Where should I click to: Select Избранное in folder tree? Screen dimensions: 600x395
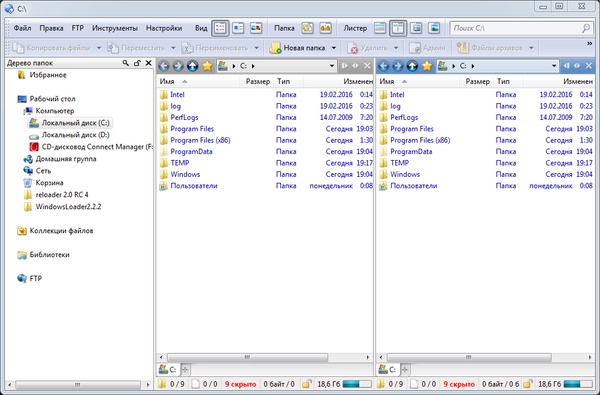click(48, 75)
